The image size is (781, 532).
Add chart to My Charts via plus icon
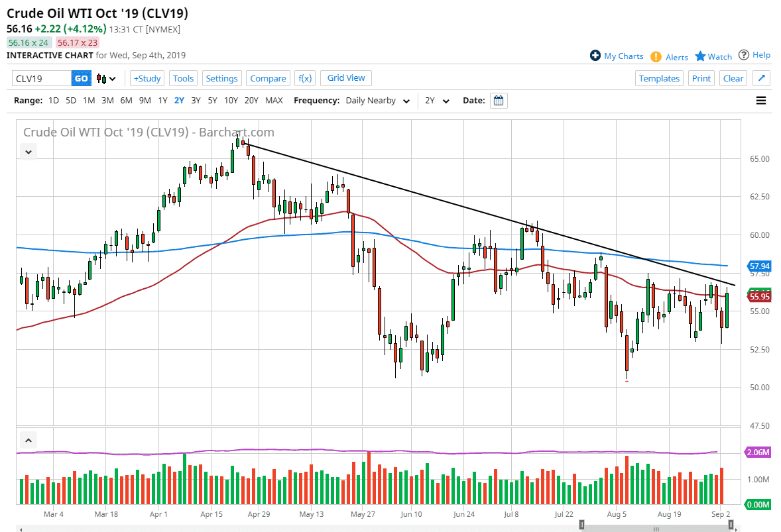point(596,56)
